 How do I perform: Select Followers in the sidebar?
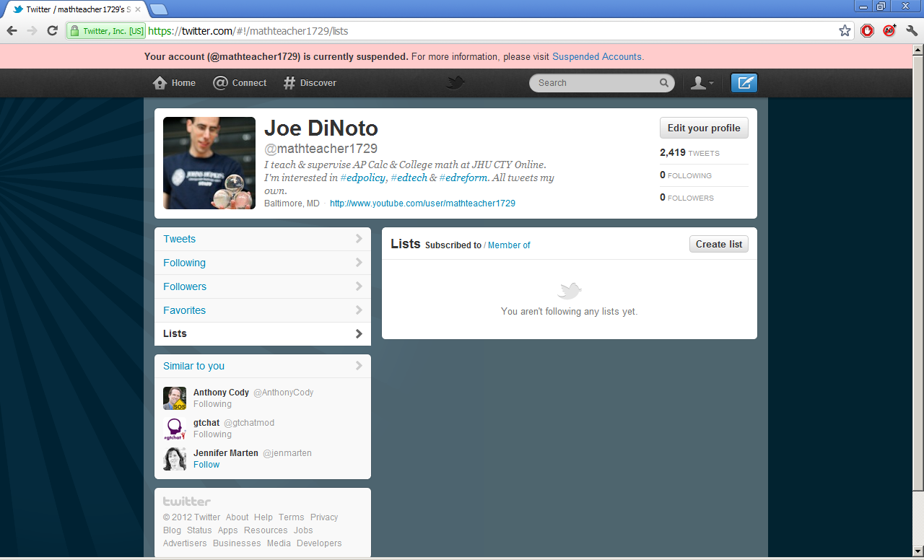[x=263, y=286]
